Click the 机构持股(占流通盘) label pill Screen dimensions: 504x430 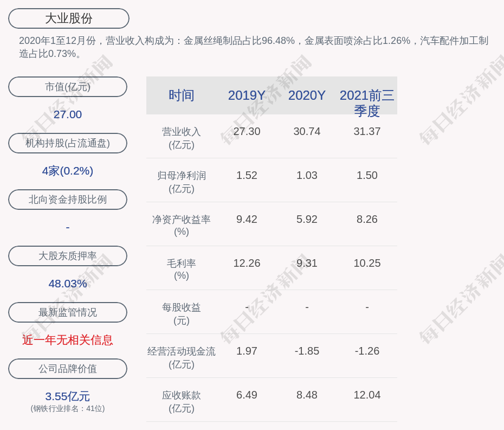68,143
